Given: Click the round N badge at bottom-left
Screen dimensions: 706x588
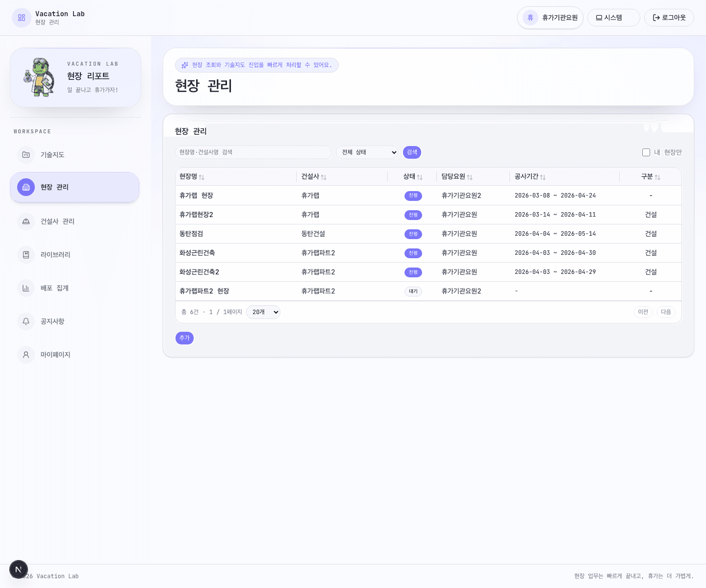Looking at the screenshot, I should click(x=19, y=569).
